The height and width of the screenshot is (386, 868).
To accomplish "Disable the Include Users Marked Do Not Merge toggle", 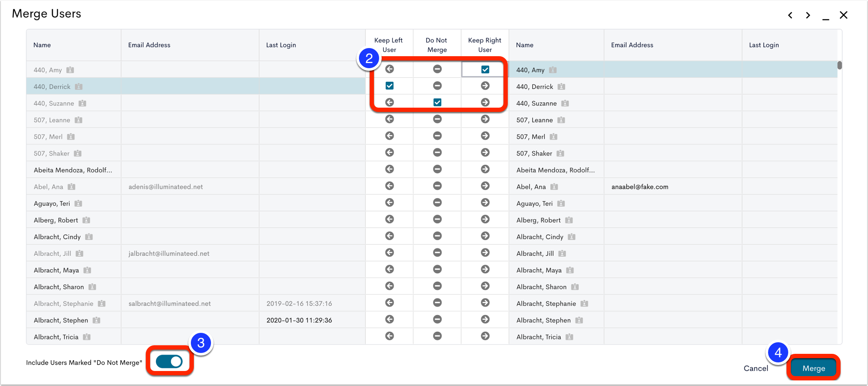I will (x=169, y=362).
